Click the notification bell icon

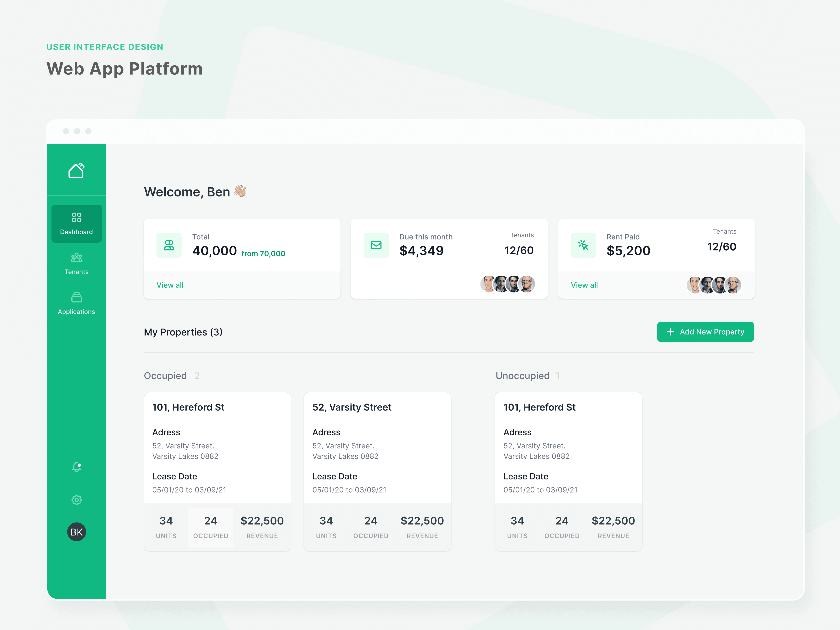[x=77, y=467]
